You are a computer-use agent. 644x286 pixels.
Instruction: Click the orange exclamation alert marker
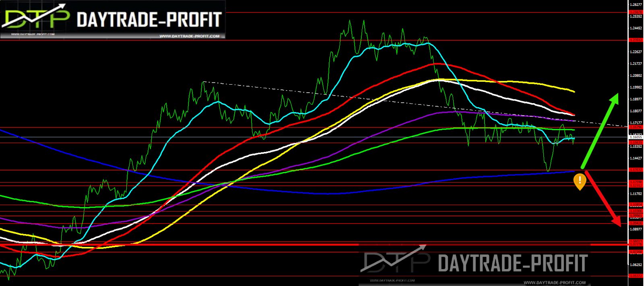[580, 182]
